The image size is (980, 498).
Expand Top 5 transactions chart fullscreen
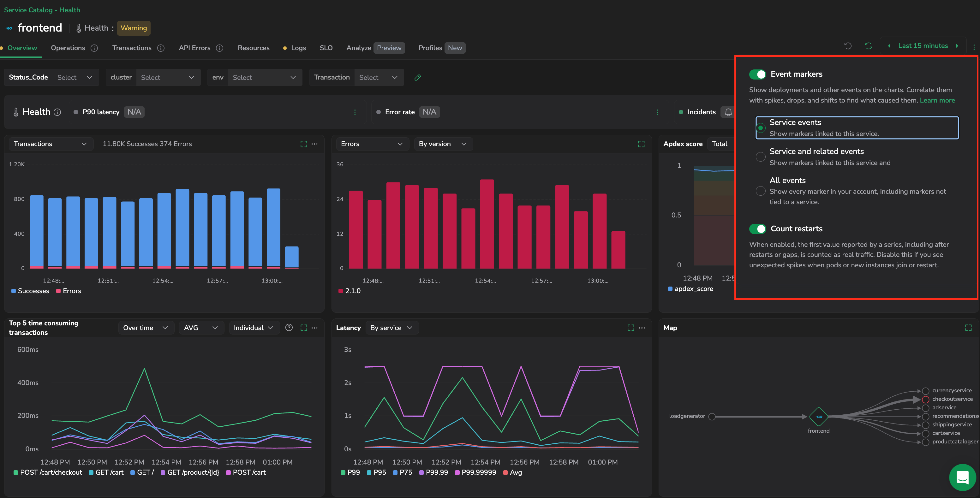(x=304, y=328)
